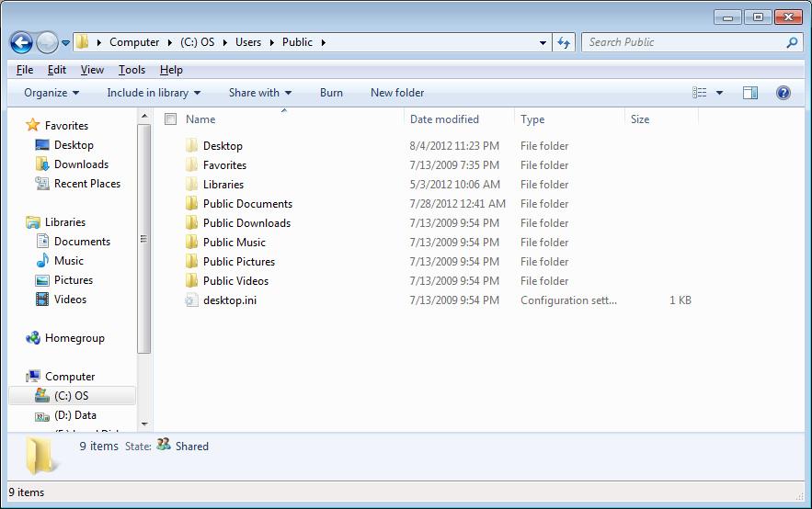The width and height of the screenshot is (812, 509).
Task: Click the blue Back navigation arrow
Action: click(22, 42)
